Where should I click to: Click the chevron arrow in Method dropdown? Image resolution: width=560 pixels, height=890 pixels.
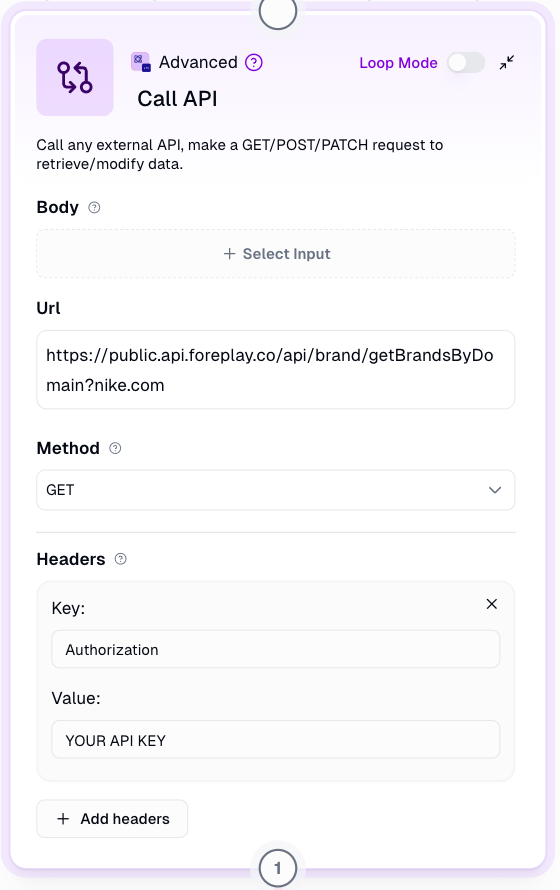click(x=495, y=490)
